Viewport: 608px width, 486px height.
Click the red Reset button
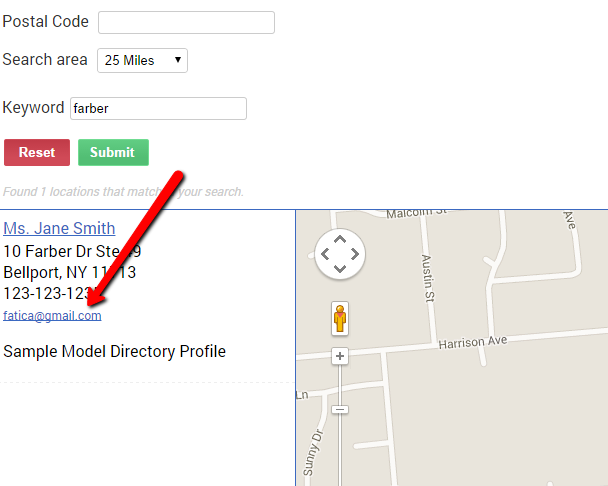(x=37, y=152)
